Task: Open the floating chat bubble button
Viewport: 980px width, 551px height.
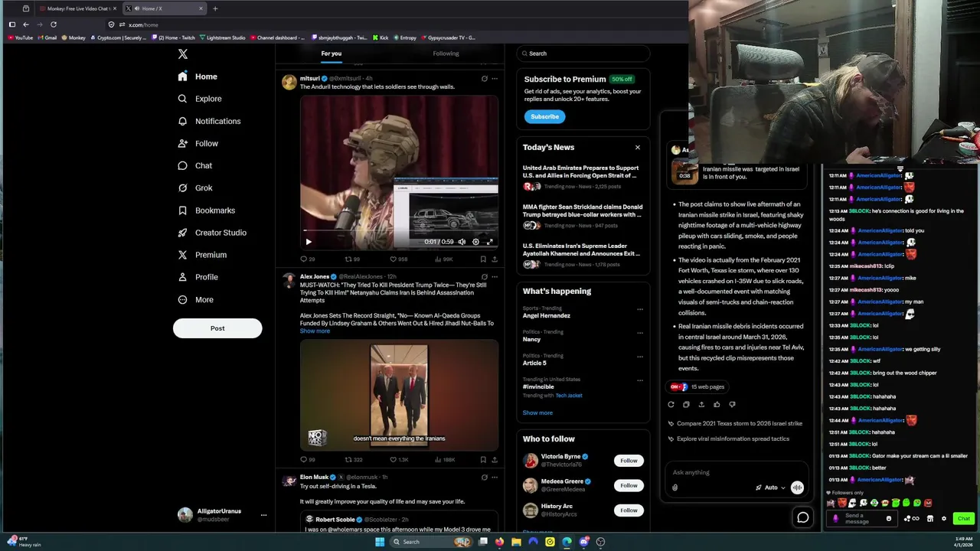Action: tap(802, 517)
